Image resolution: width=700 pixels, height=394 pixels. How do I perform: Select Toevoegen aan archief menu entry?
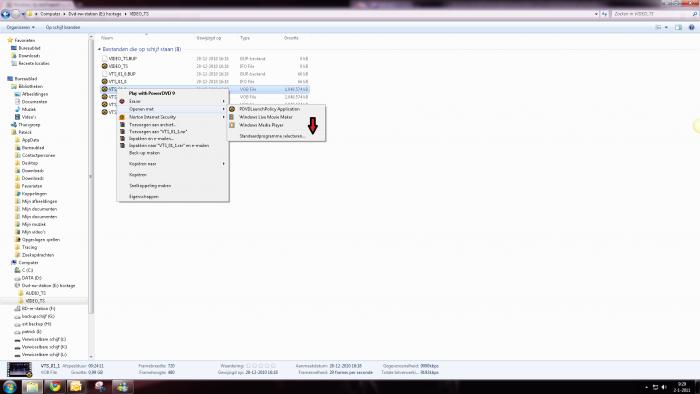tap(152, 124)
